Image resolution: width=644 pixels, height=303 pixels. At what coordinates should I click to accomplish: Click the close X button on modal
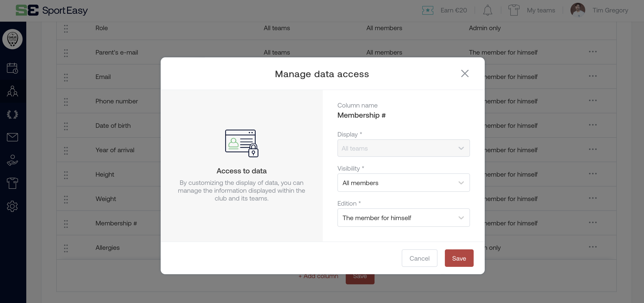(465, 73)
